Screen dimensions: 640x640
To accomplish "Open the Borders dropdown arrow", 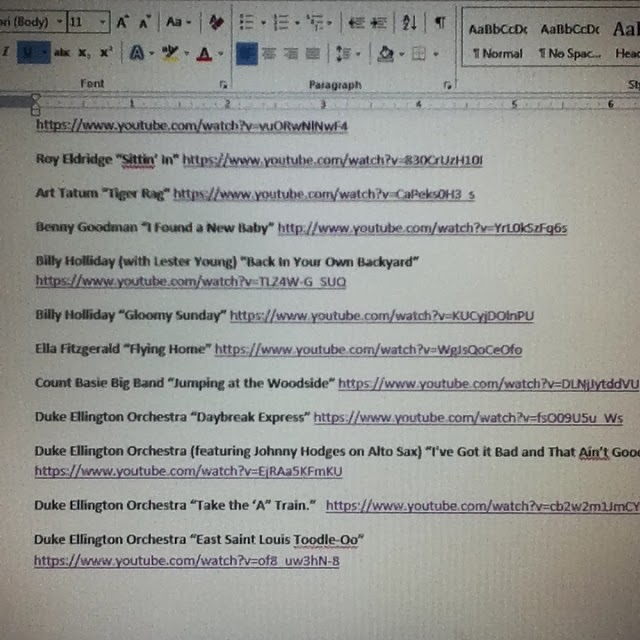I will pyautogui.click(x=436, y=54).
